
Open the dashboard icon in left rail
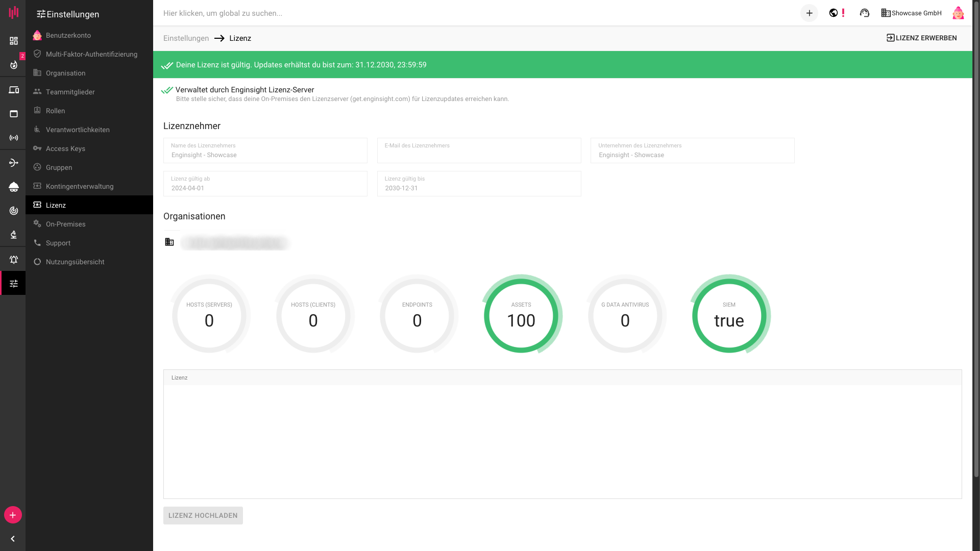pyautogui.click(x=14, y=41)
